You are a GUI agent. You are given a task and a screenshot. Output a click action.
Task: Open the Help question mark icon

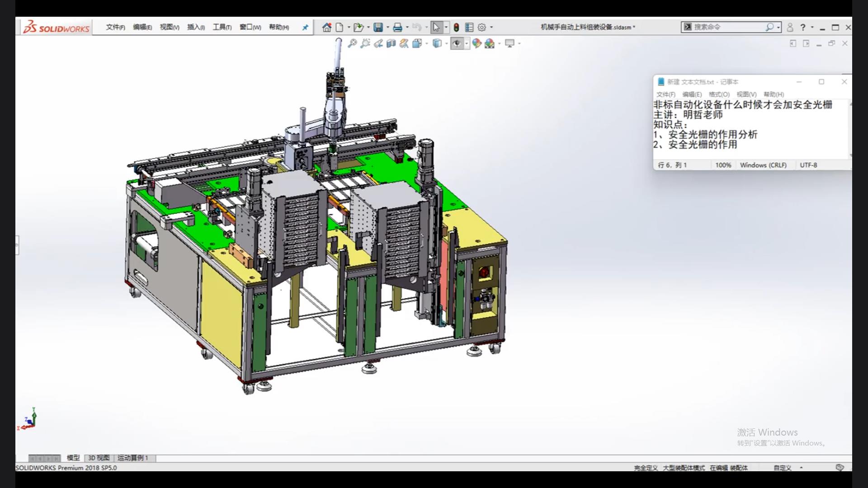pos(803,27)
